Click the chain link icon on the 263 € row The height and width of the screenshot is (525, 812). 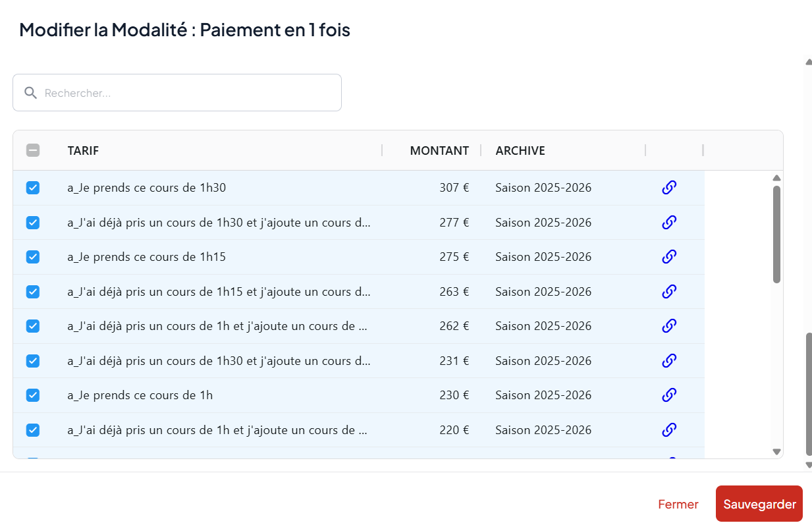pos(668,291)
